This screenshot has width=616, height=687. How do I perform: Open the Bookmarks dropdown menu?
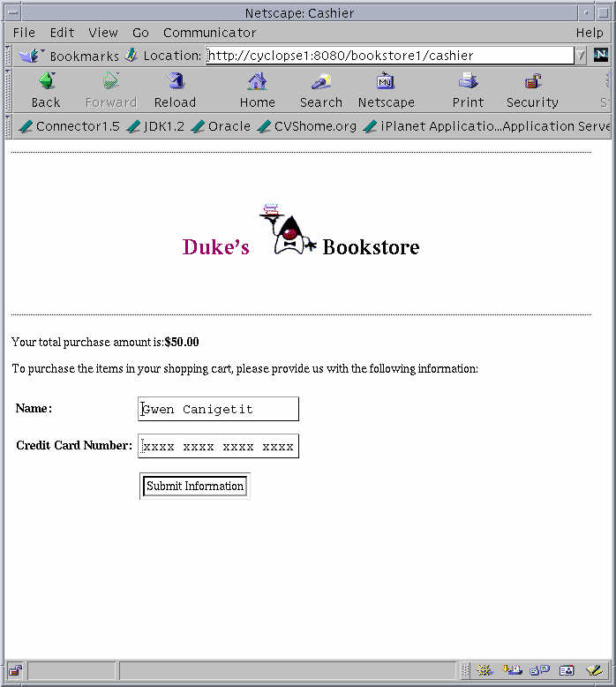[x=69, y=56]
